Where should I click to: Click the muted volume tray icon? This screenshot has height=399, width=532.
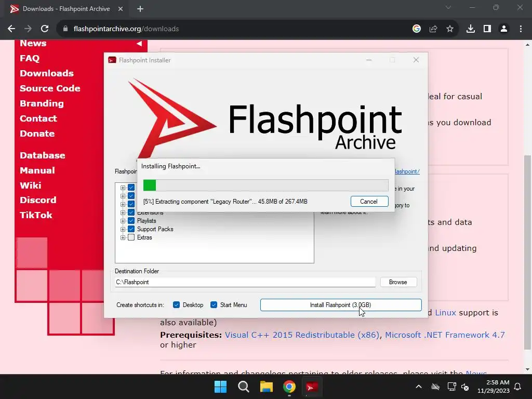pyautogui.click(x=465, y=387)
